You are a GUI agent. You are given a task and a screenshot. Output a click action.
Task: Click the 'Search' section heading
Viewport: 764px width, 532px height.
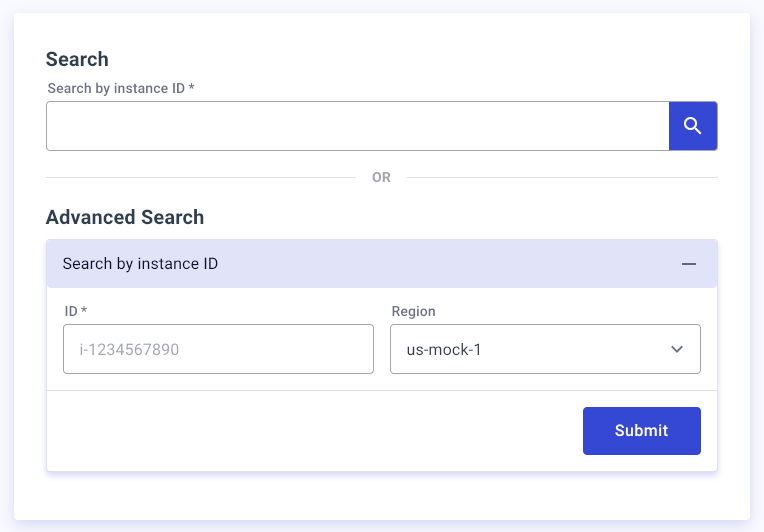[x=77, y=59]
